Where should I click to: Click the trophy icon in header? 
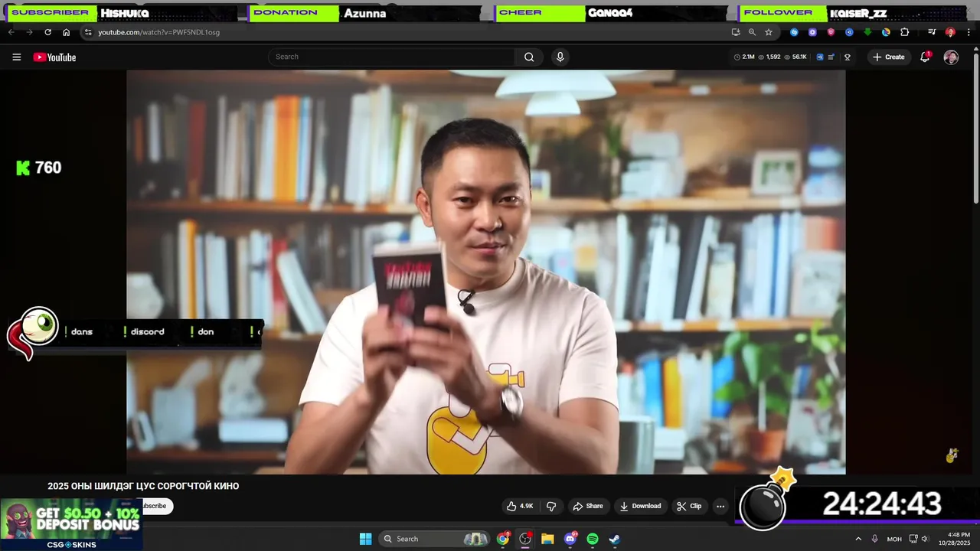tap(848, 57)
